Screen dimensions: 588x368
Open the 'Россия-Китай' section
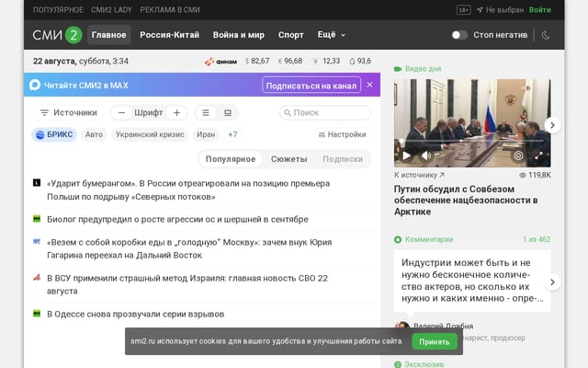(x=169, y=35)
